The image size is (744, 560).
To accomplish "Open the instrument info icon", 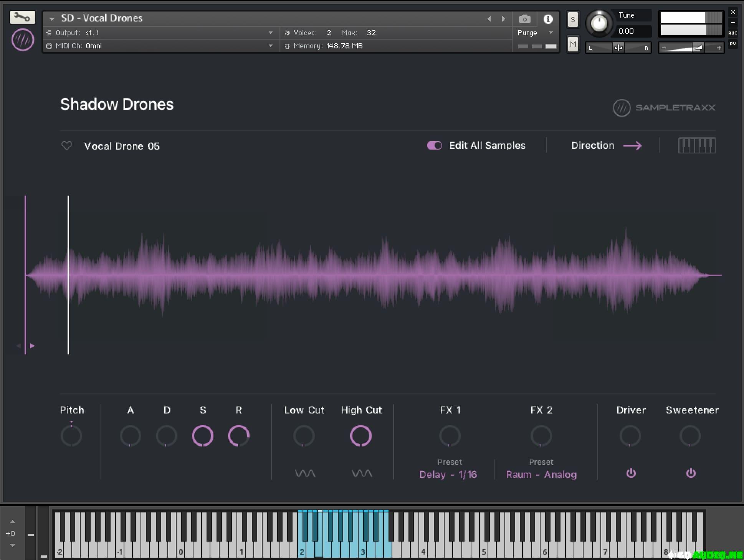I will tap(548, 19).
